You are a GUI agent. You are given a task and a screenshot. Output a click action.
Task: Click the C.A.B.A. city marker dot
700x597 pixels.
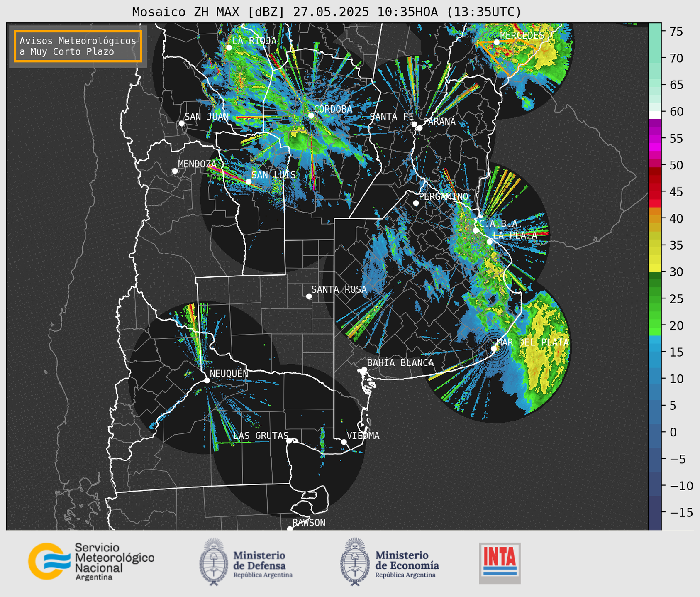click(x=476, y=230)
